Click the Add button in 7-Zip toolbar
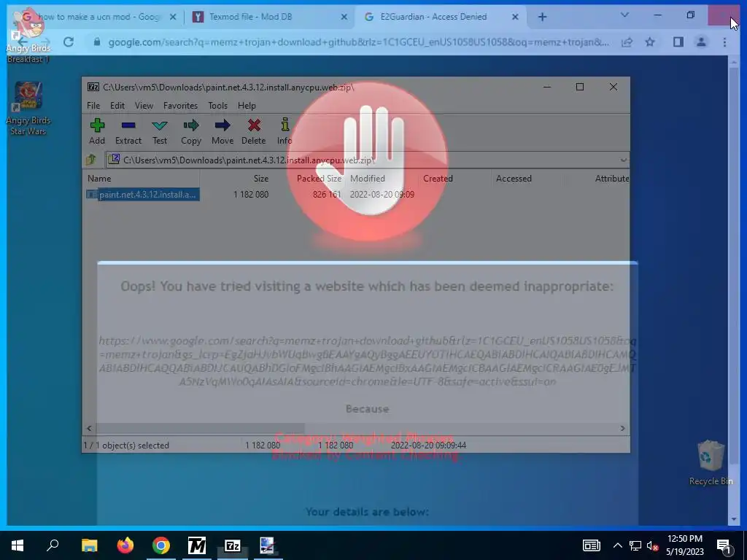Image resolution: width=747 pixels, height=560 pixels. tap(97, 131)
